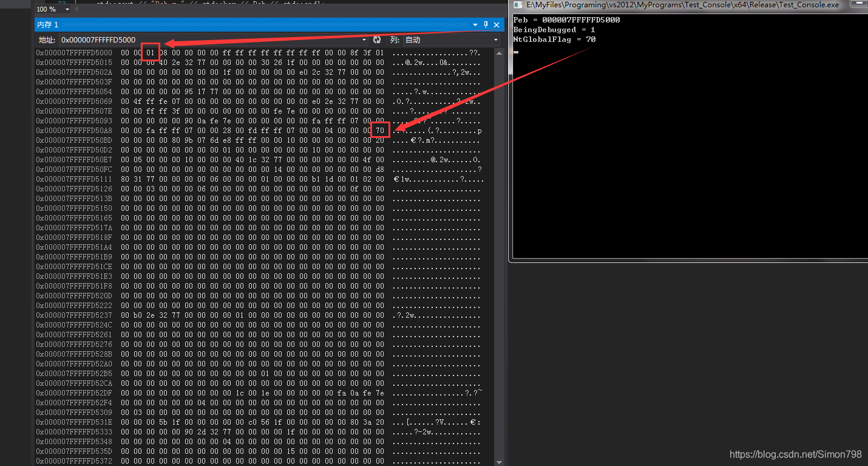This screenshot has width=868, height=466.
Task: Select memory row address 0x000007FFFFFD51F8
Action: pos(74,286)
